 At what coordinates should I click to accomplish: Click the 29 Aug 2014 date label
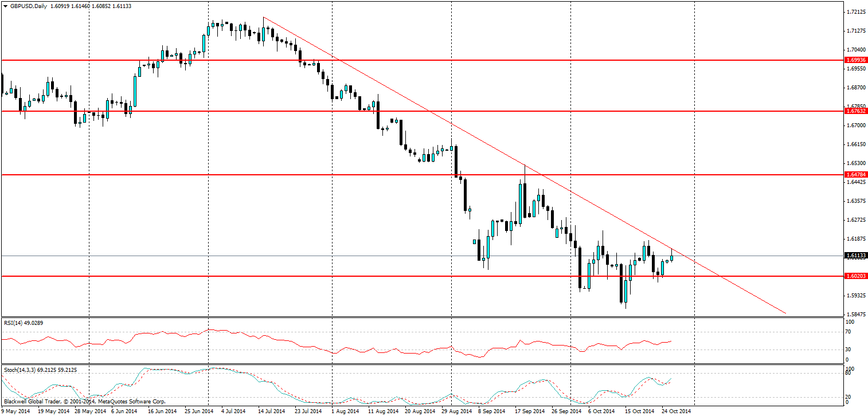pos(455,411)
